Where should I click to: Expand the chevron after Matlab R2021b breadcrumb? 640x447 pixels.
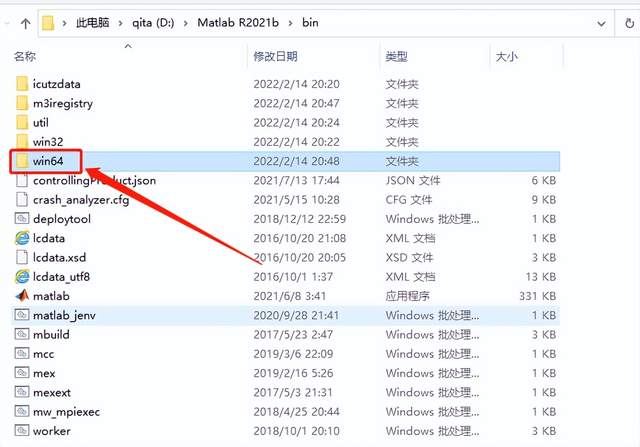click(x=290, y=23)
